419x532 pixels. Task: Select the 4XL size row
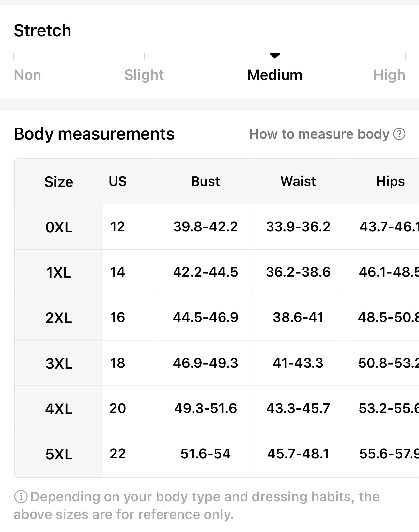click(x=59, y=409)
